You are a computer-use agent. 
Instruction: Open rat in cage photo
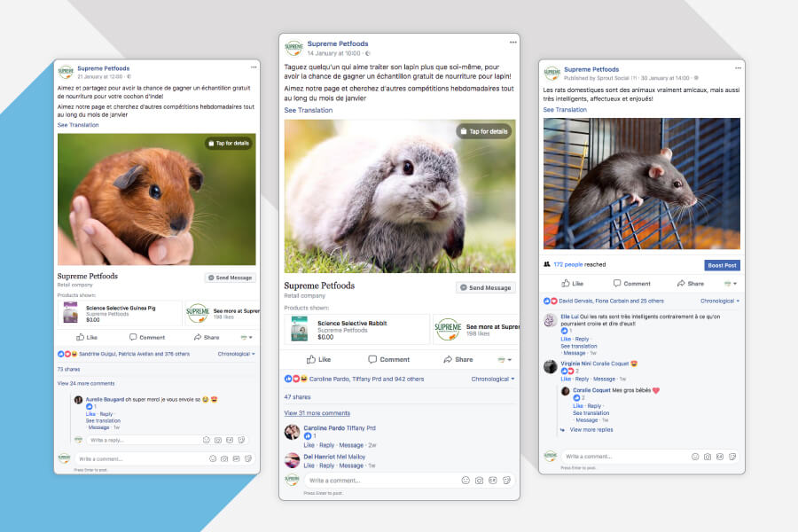(642, 184)
